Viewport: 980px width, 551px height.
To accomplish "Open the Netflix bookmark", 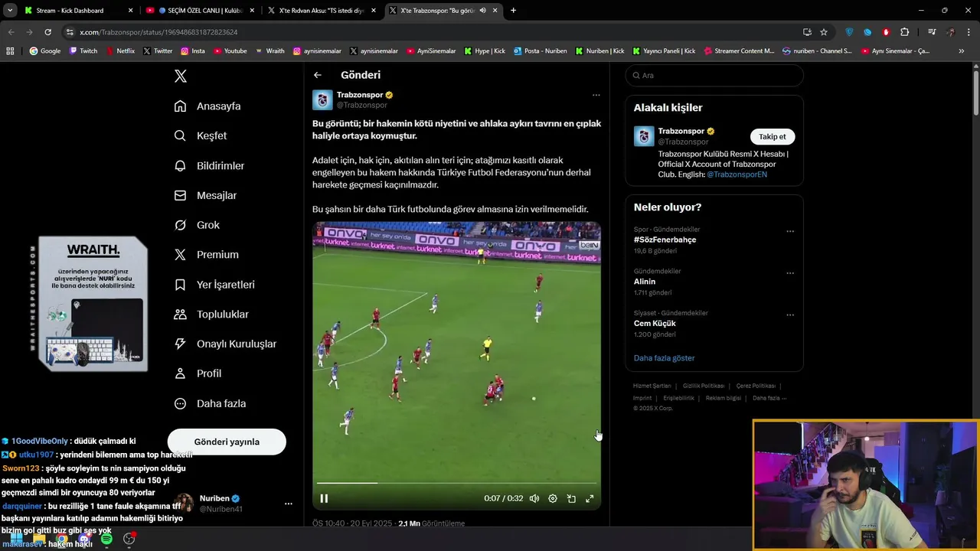I will 120,51.
